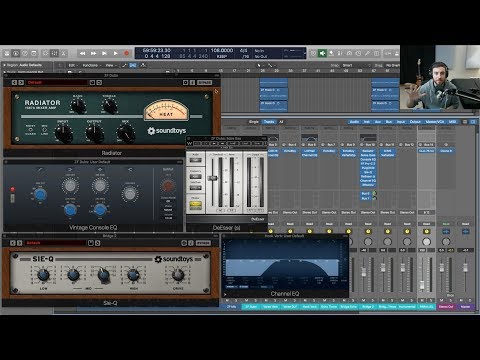Bypass the Radiator plugin
The width and height of the screenshot is (480, 360).
coord(204,82)
